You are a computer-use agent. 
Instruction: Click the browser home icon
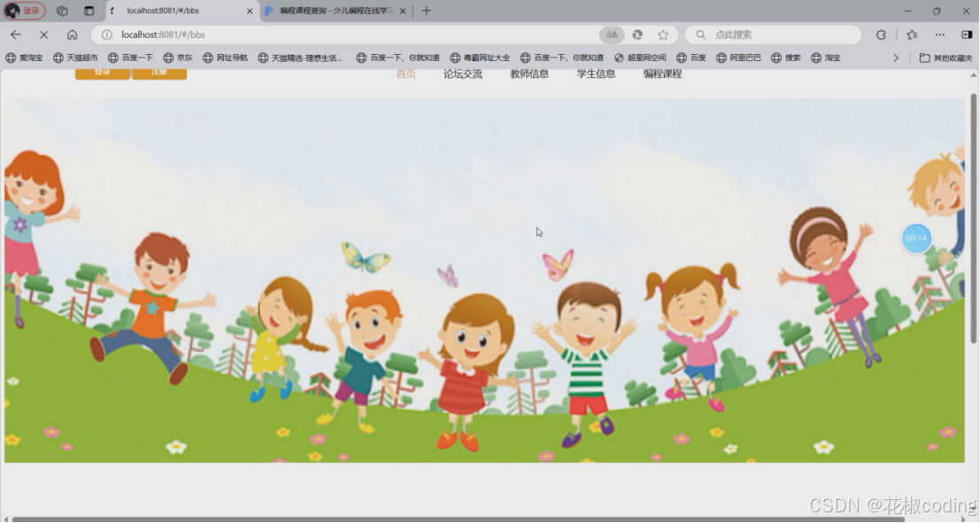[73, 35]
